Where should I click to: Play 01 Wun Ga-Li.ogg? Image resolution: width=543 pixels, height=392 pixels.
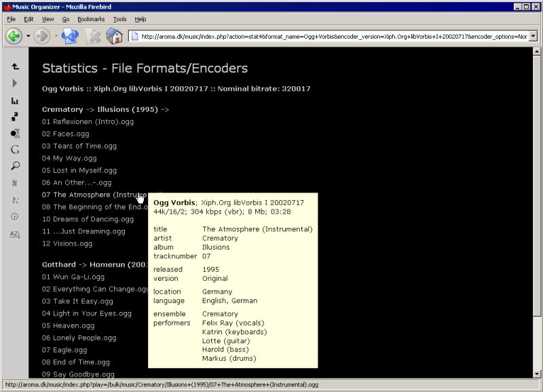coord(73,277)
